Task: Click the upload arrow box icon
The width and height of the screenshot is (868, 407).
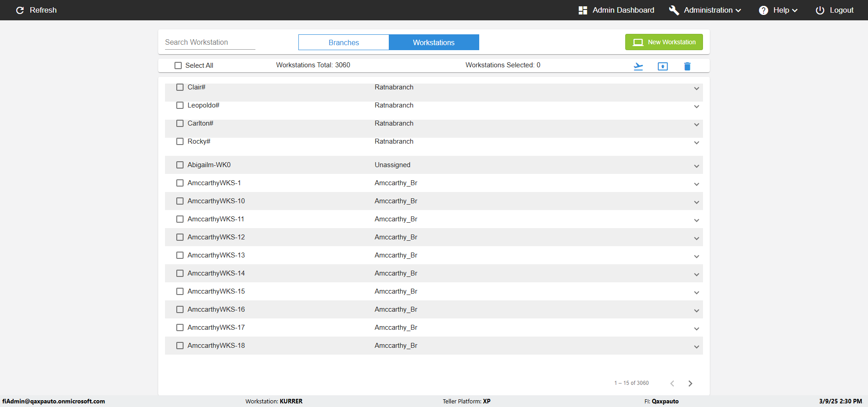Action: tap(663, 66)
